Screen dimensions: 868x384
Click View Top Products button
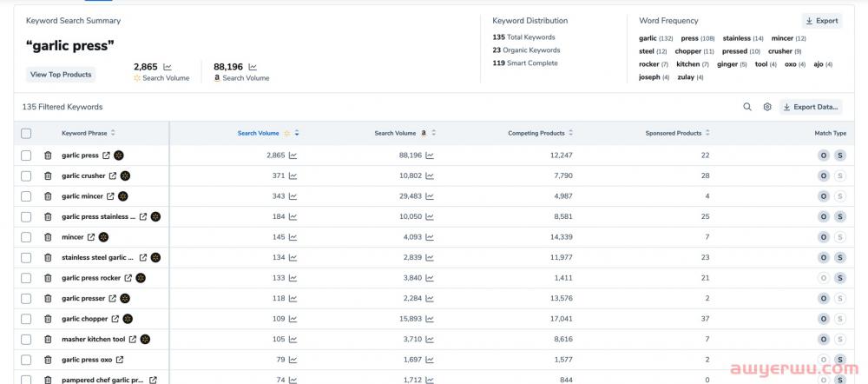tap(61, 74)
